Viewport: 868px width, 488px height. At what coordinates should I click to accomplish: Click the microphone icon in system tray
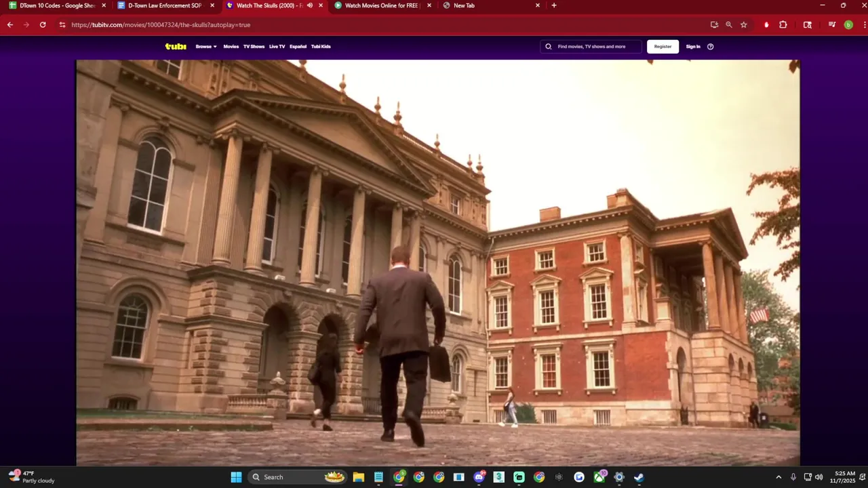(x=793, y=477)
